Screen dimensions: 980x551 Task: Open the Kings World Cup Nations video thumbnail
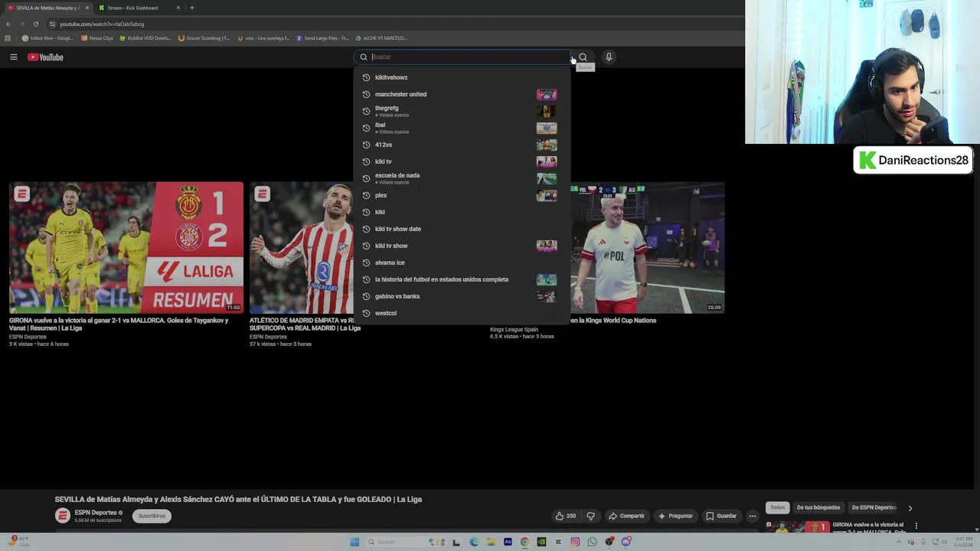point(647,247)
